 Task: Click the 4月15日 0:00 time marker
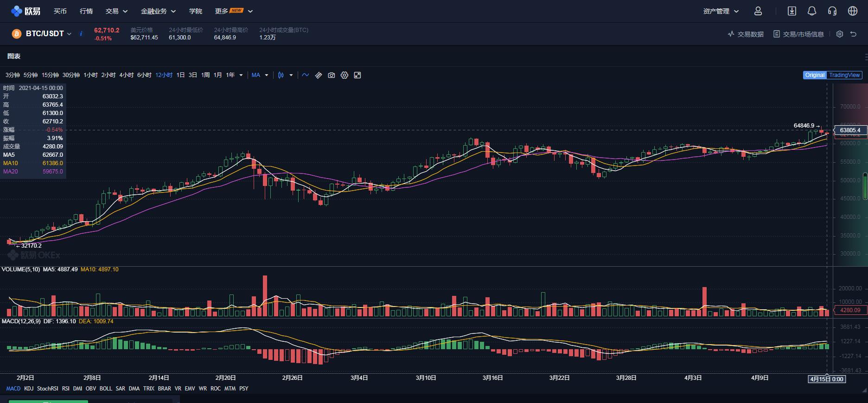[827, 379]
